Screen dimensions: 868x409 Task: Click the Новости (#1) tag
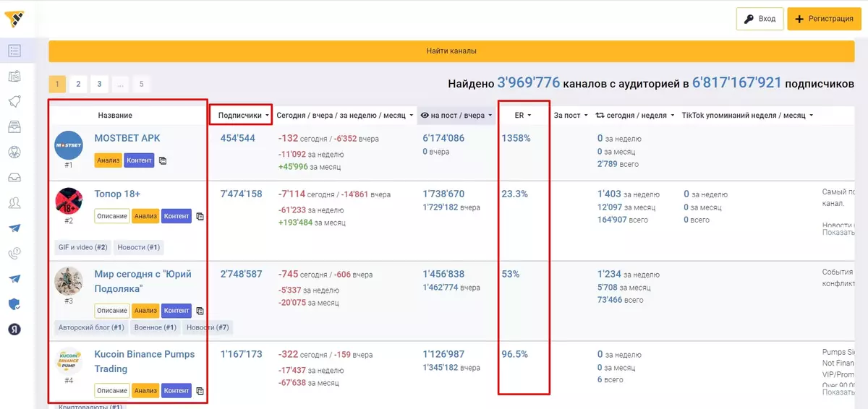[x=139, y=247]
